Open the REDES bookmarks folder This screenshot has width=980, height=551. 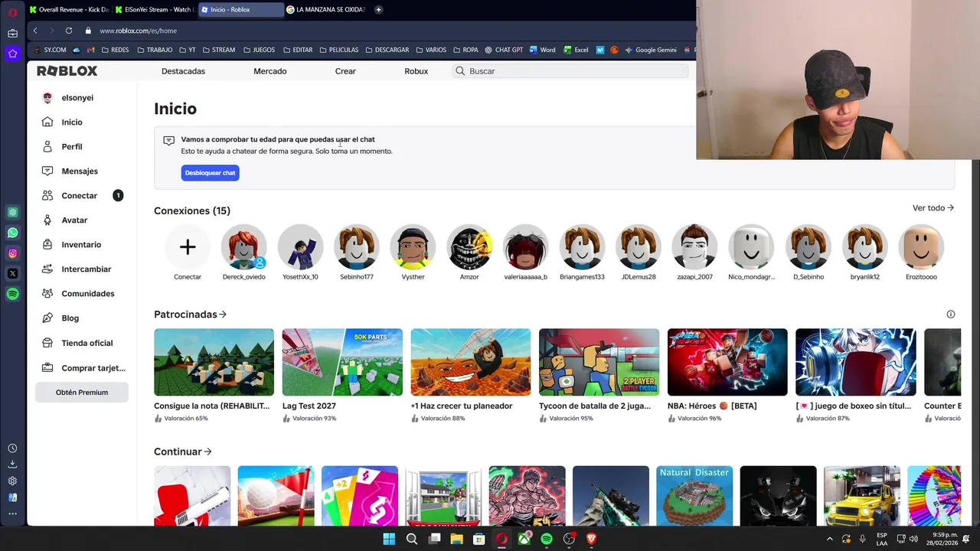[x=115, y=50]
